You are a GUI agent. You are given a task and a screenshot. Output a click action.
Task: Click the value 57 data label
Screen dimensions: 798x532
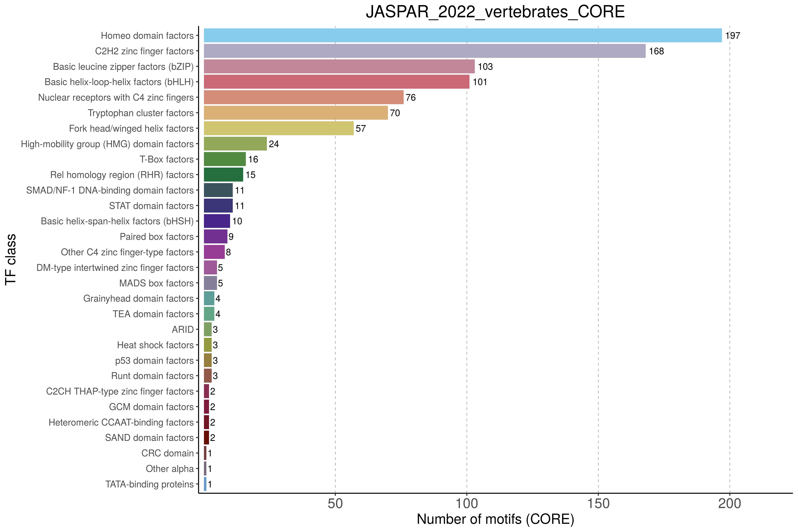tap(361, 129)
